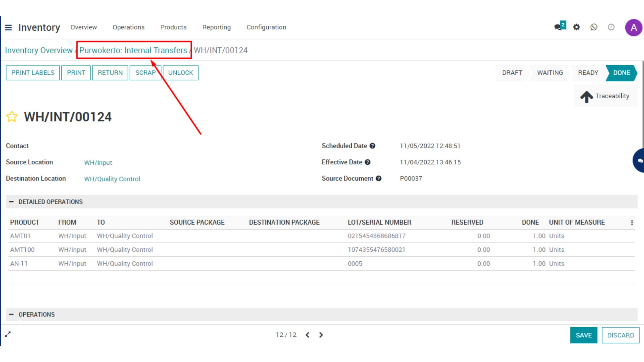Click the Inventory app title
The width and height of the screenshot is (644, 362).
pos(39,27)
